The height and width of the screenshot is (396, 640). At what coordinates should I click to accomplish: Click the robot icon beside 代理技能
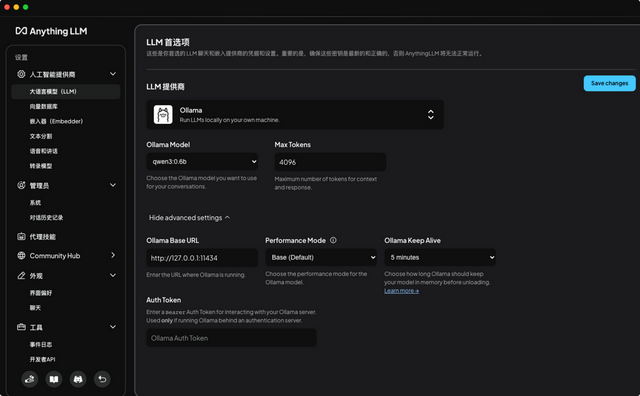pos(21,236)
